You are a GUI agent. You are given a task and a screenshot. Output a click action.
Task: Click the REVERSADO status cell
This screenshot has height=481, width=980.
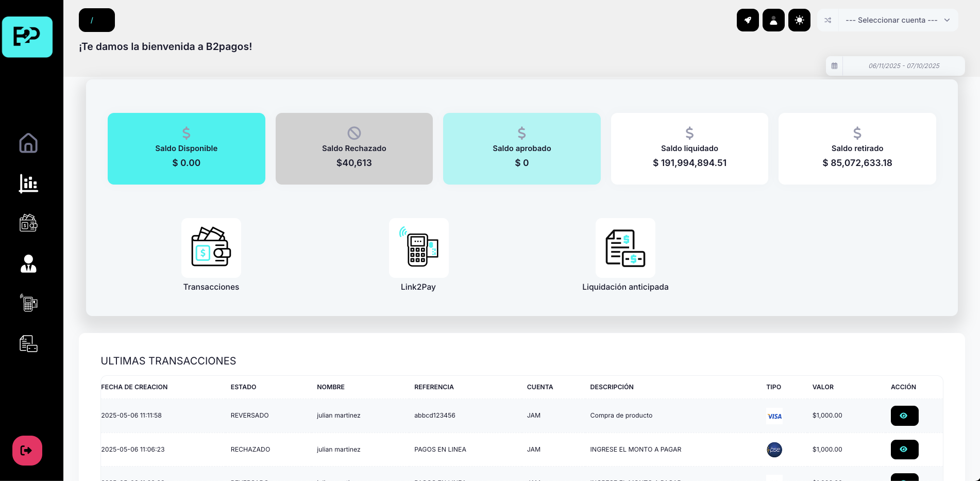250,416
